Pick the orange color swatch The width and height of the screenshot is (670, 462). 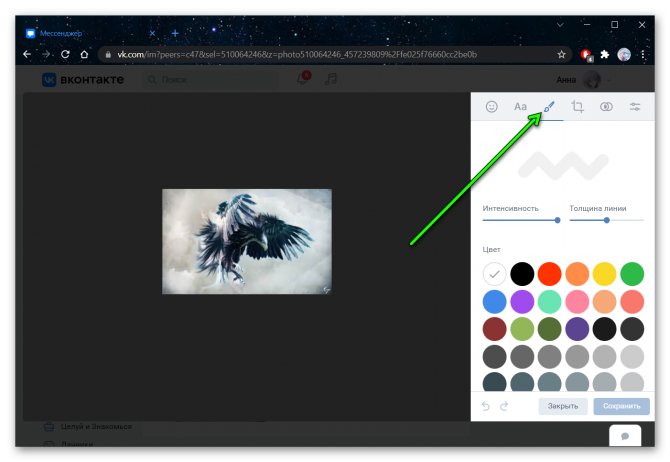point(577,274)
